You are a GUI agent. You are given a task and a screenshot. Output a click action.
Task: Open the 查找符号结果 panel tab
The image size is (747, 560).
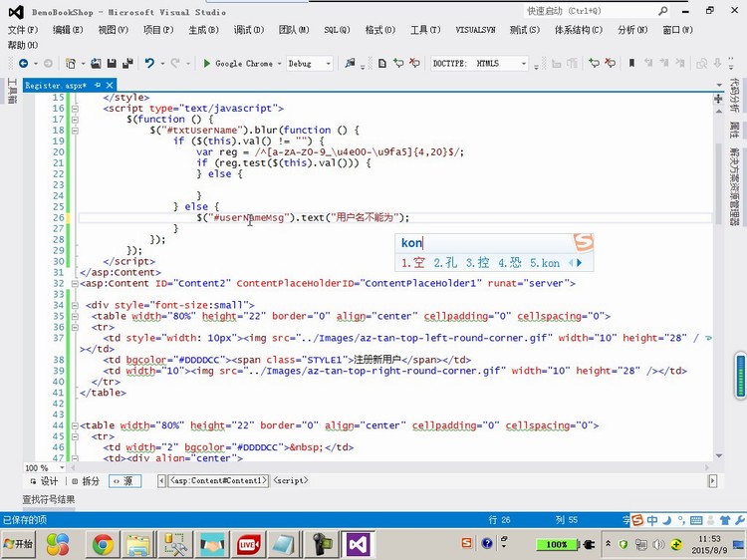coord(49,499)
